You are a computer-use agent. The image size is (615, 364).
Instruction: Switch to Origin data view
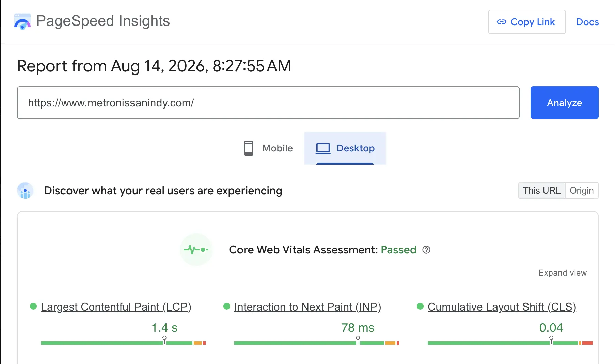tap(582, 191)
